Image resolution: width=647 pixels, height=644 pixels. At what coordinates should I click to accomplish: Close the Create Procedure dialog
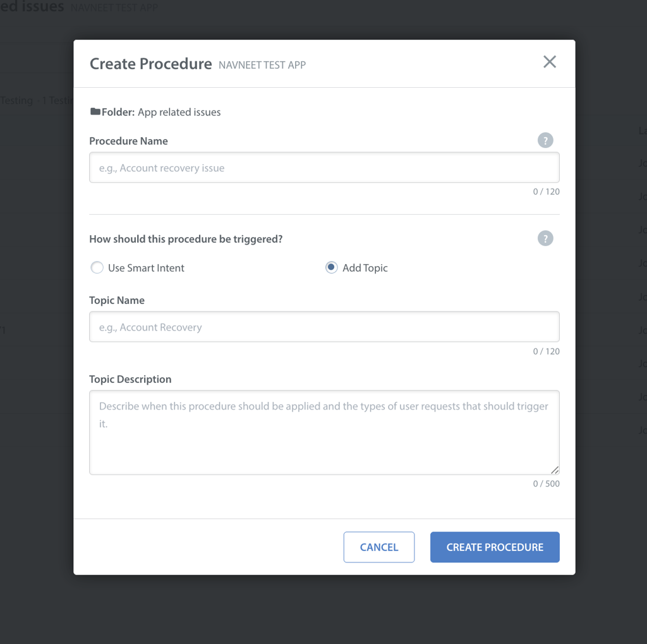550,62
